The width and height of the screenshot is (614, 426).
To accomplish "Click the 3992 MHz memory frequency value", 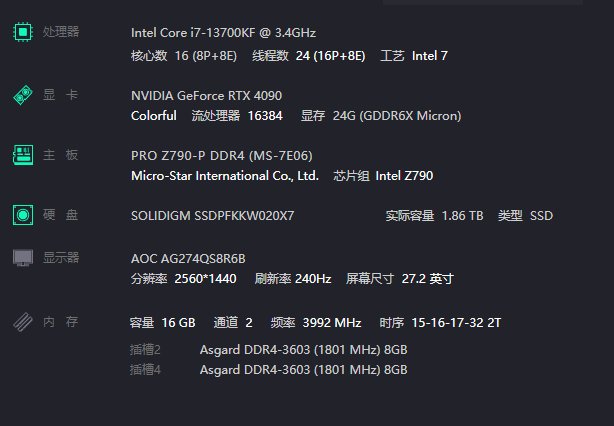I will 332,323.
